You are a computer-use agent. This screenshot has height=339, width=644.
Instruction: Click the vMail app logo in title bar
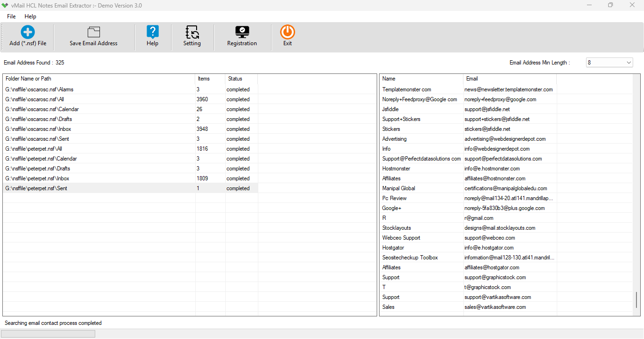[5, 6]
